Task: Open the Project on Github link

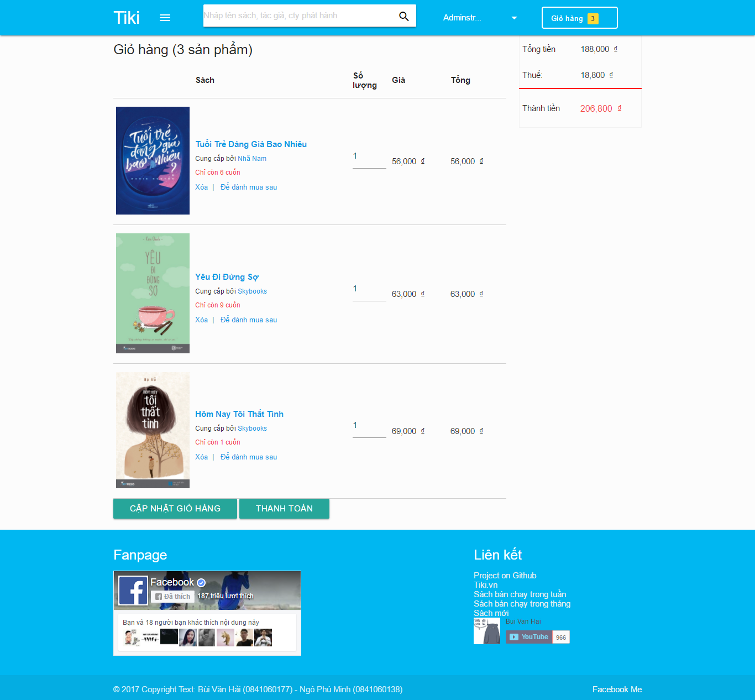Action: pyautogui.click(x=504, y=575)
